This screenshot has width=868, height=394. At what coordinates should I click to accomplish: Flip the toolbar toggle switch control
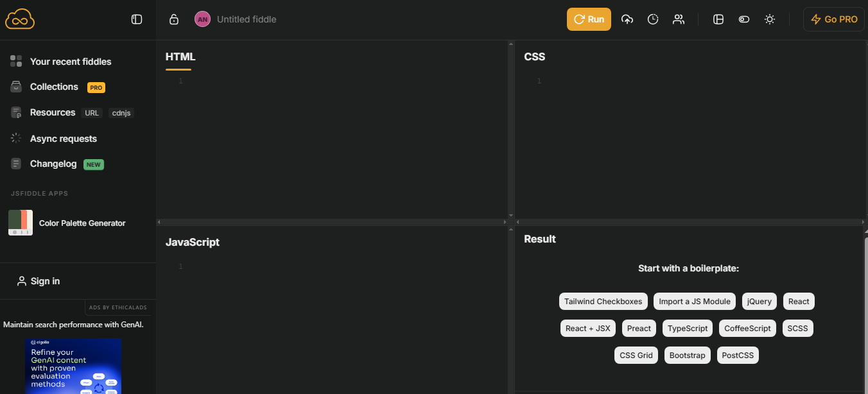coord(743,19)
